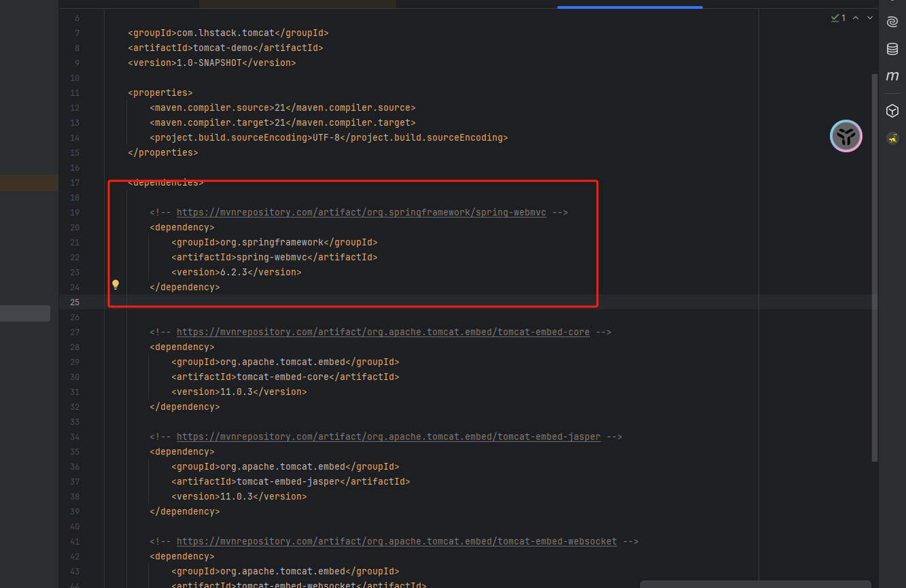The image size is (906, 588).
Task: Follow the tomcat-embed-websocket repository URL
Action: 396,542
